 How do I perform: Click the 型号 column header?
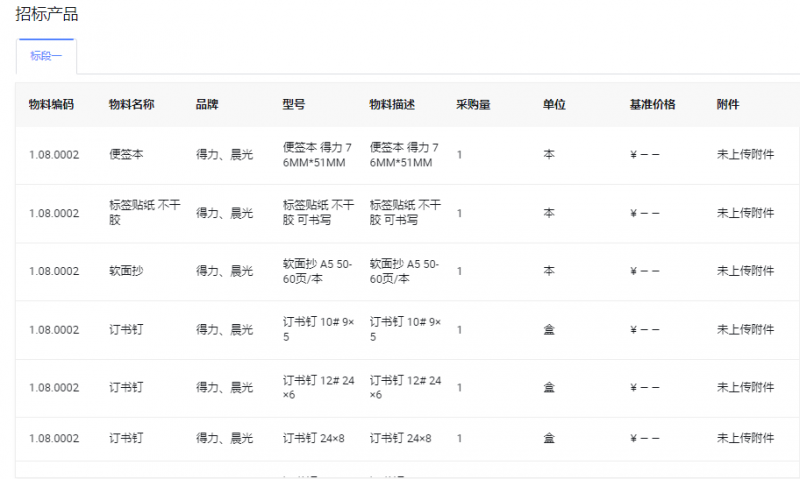point(294,105)
